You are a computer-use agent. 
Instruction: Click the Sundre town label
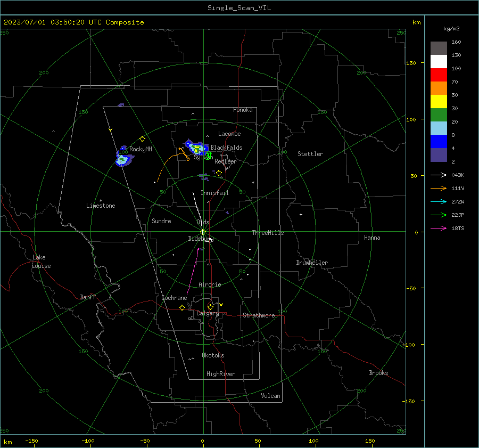[x=161, y=221]
